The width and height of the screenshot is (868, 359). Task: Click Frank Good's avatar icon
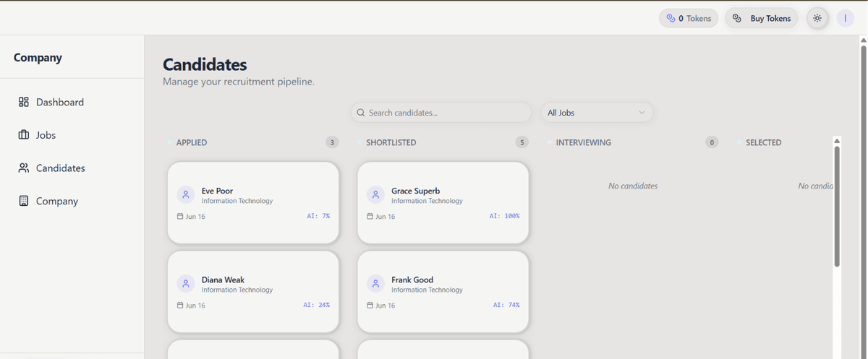click(375, 284)
